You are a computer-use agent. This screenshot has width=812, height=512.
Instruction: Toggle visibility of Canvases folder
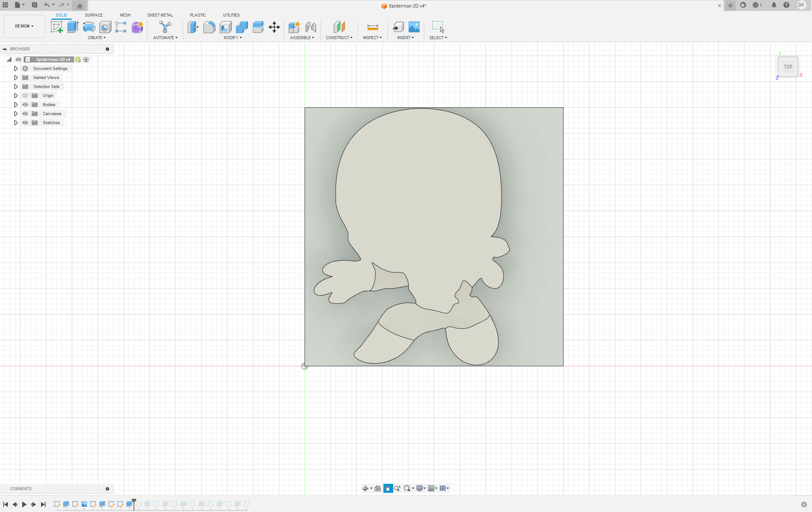coord(25,113)
